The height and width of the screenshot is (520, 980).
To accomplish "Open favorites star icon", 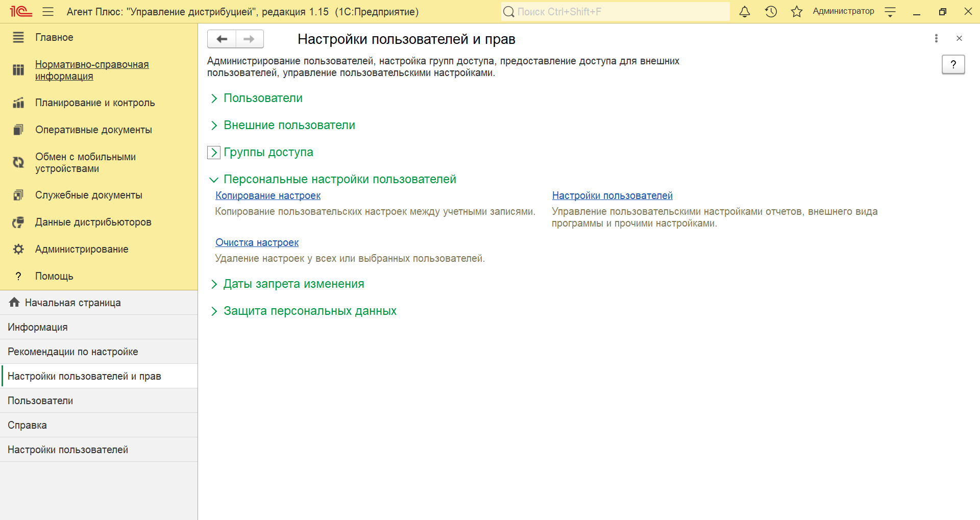I will pyautogui.click(x=796, y=12).
